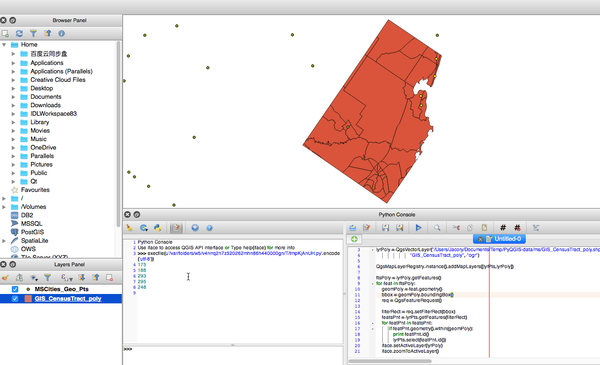This screenshot has height=365, width=600.
Task: Open script in external editor
Action: [x=367, y=228]
